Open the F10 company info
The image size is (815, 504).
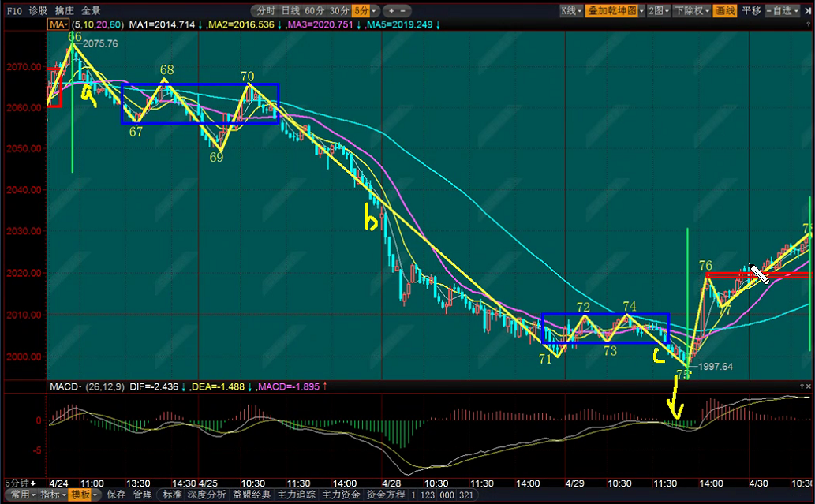[14, 10]
